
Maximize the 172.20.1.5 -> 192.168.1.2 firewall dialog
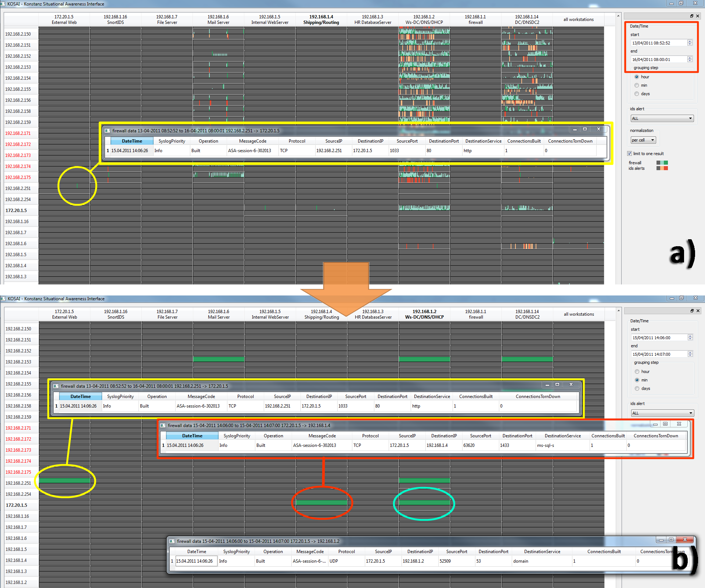coord(671,539)
